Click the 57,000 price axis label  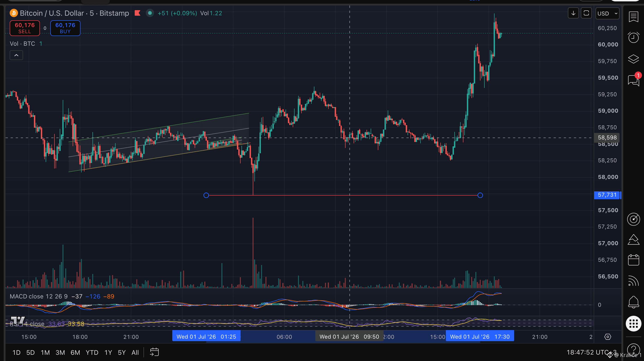click(x=608, y=243)
